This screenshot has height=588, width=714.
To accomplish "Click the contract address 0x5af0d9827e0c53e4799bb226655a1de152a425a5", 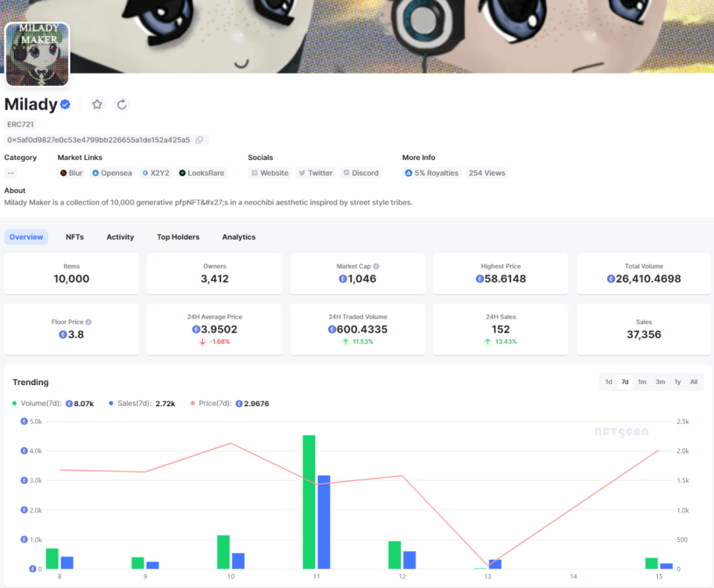I will click(x=99, y=140).
